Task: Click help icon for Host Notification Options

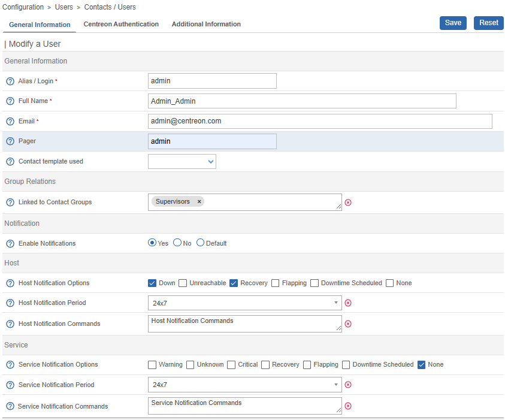Action: pyautogui.click(x=10, y=283)
